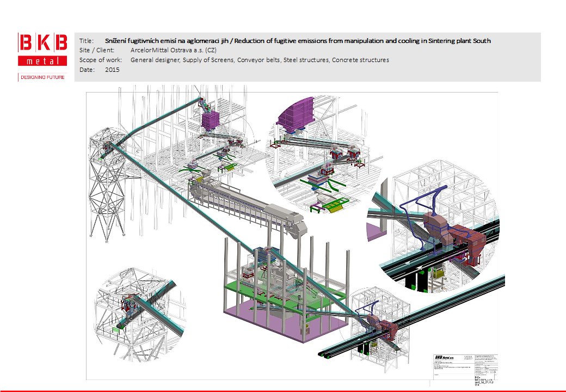Click the DESIGNING FUTURE tagline
This screenshot has width=566, height=392.
42,77
